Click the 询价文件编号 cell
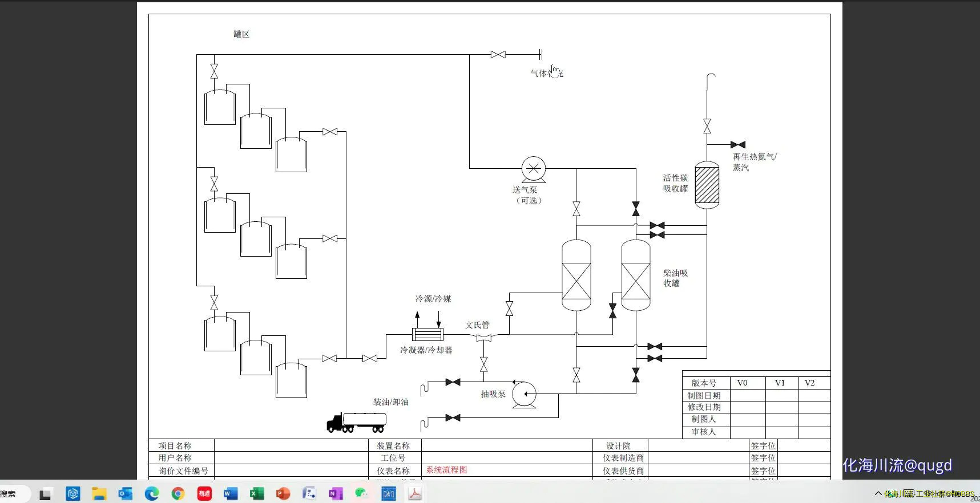This screenshot has height=503, width=980. (x=182, y=470)
